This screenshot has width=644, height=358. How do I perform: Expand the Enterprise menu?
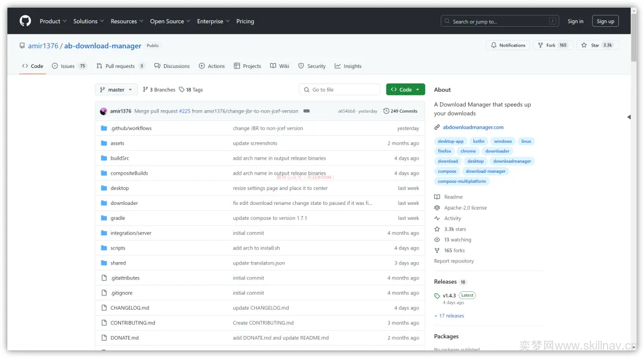pos(213,21)
